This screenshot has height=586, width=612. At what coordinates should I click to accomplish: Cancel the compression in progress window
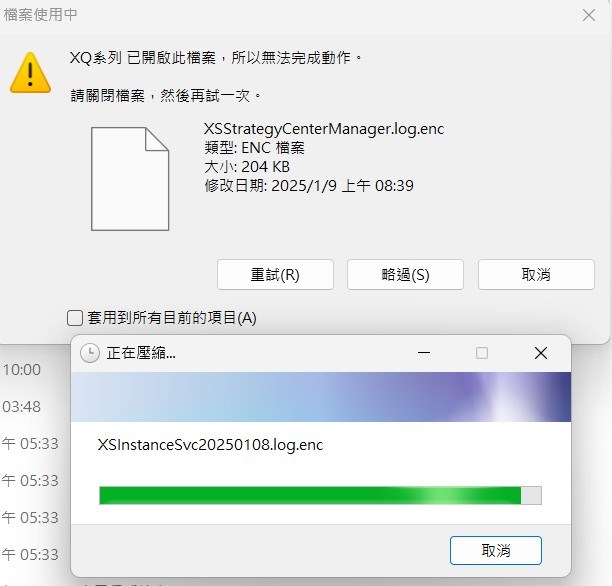(x=496, y=550)
